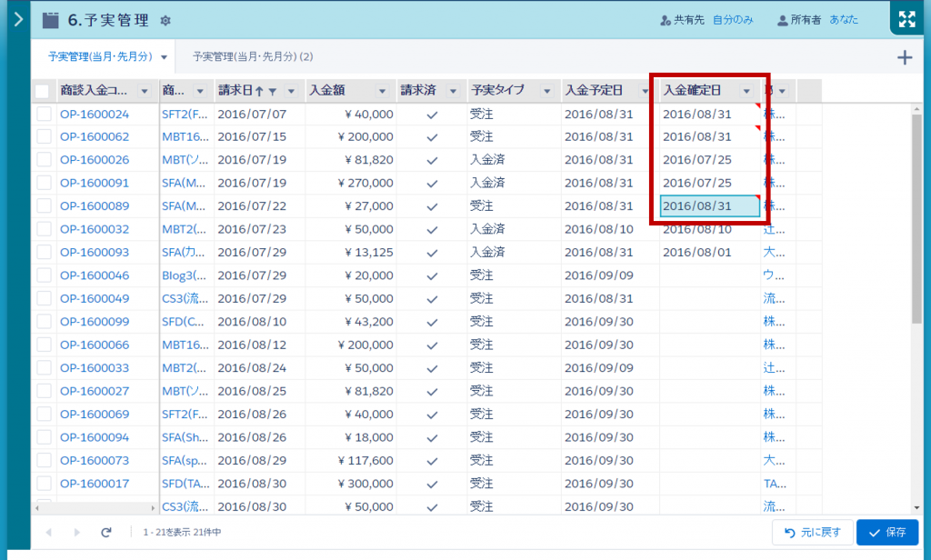Open the 入金額 column menu arrow
This screenshot has height=560, width=931.
(382, 92)
